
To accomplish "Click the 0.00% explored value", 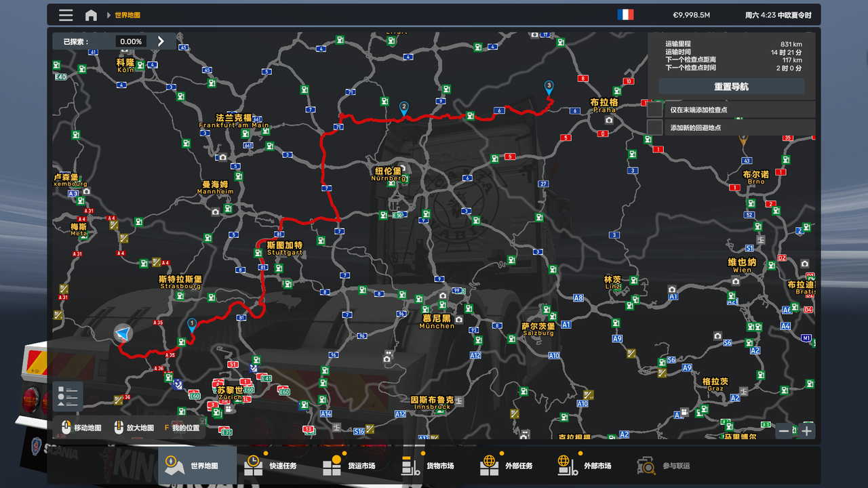I will point(131,41).
